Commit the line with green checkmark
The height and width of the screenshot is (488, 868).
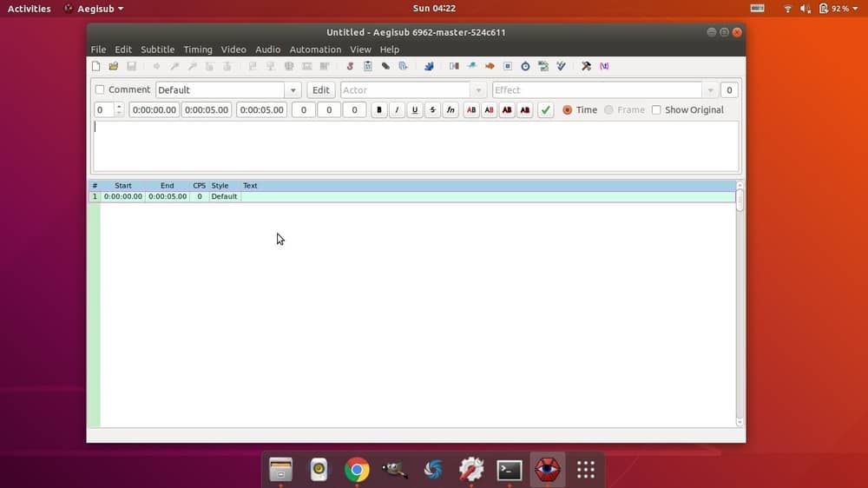pos(545,109)
